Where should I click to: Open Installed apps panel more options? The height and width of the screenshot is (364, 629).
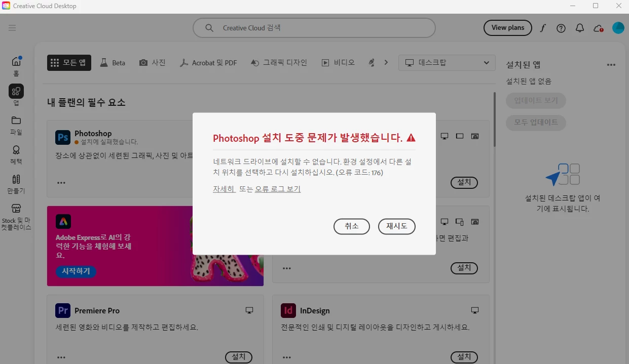pos(611,65)
